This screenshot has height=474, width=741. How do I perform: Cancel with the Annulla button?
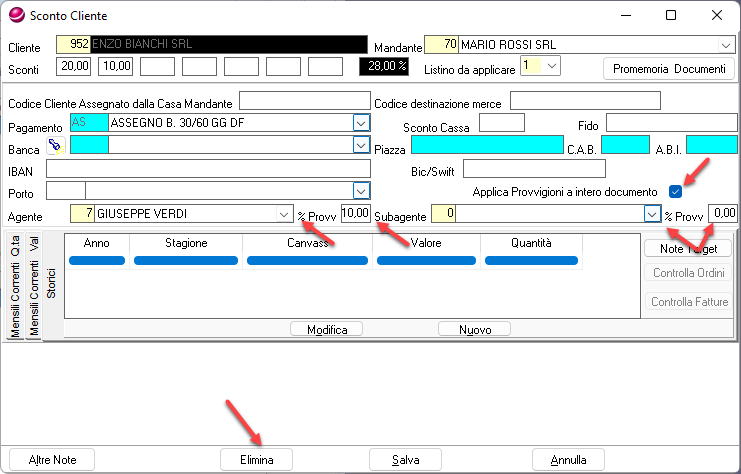tap(569, 459)
